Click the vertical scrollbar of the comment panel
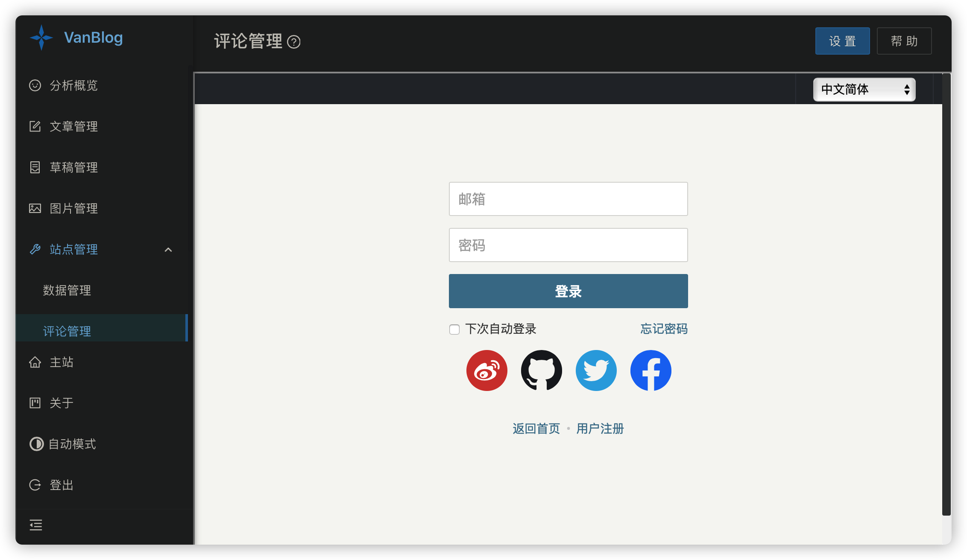This screenshot has height=560, width=967. pyautogui.click(x=946, y=295)
